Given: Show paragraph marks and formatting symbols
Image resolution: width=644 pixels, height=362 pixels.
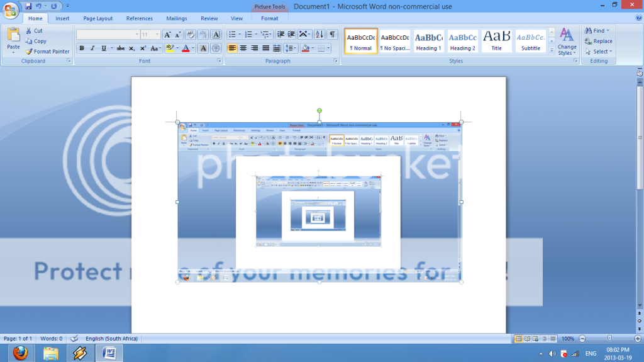Looking at the screenshot, I should tap(332, 35).
